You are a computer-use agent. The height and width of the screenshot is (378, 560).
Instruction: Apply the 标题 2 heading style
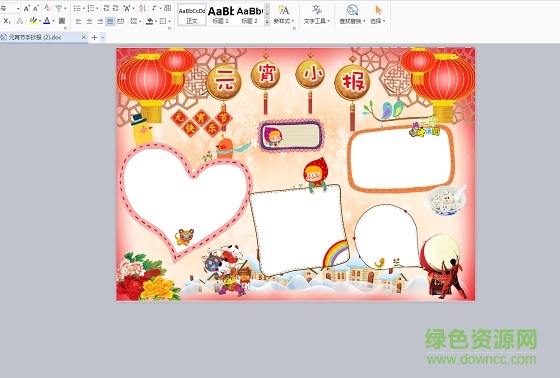(x=250, y=15)
